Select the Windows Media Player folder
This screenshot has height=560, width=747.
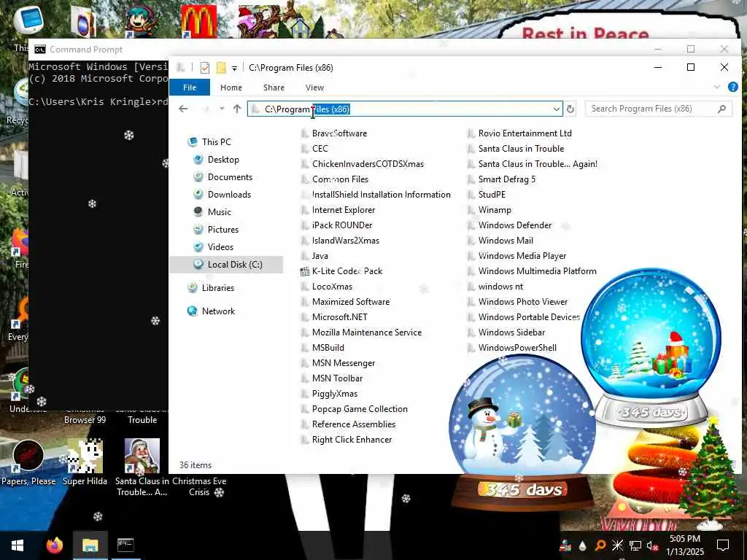pyautogui.click(x=522, y=256)
